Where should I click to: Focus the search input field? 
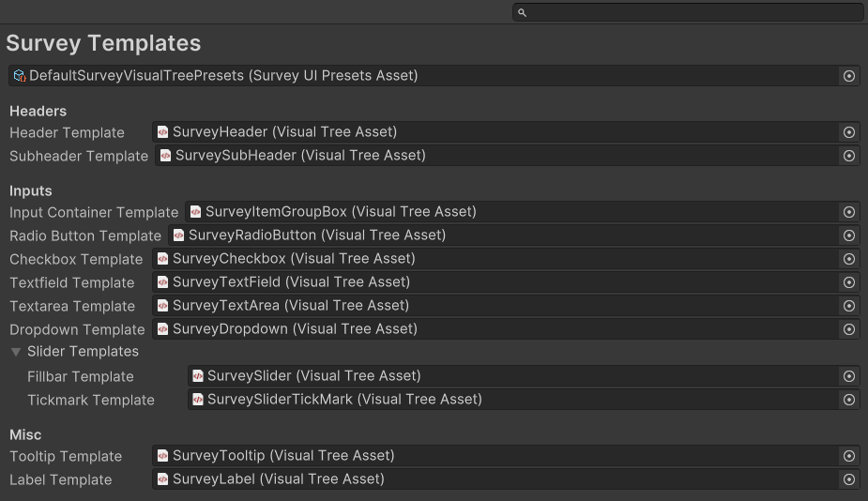688,12
